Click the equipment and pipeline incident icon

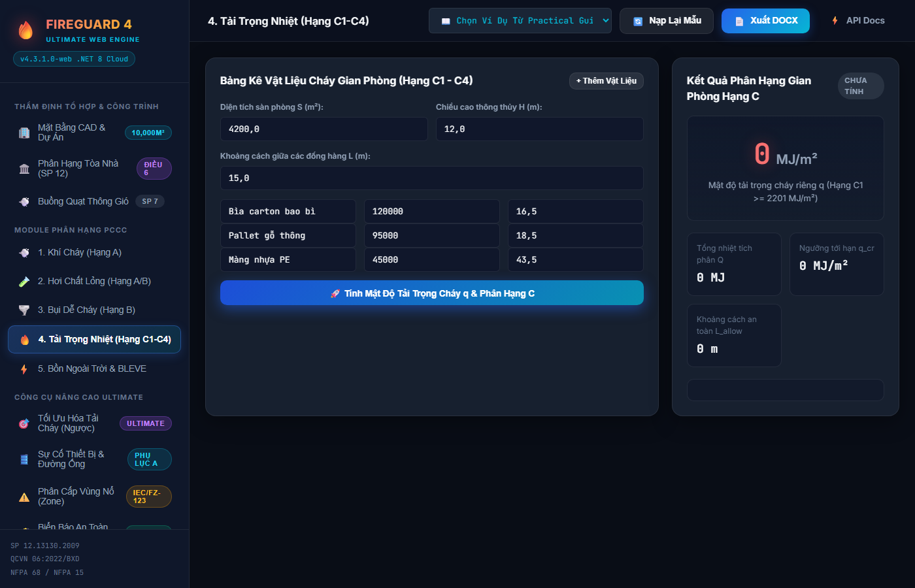click(x=24, y=459)
